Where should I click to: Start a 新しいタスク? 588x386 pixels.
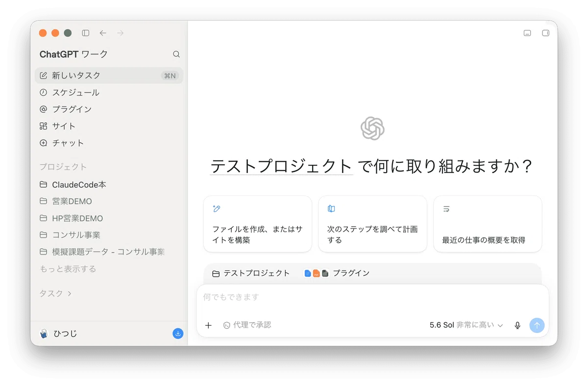pos(109,76)
